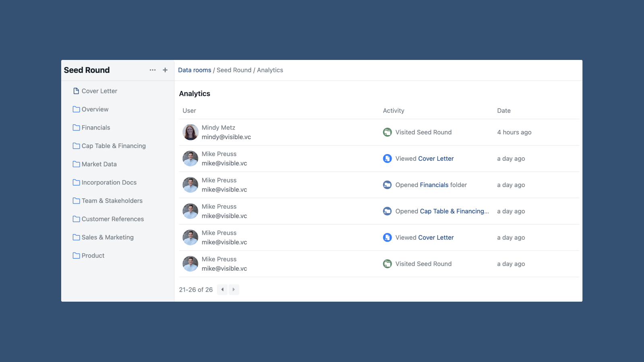Click the mindy@visible.vc email text
The width and height of the screenshot is (644, 362).
pyautogui.click(x=226, y=137)
